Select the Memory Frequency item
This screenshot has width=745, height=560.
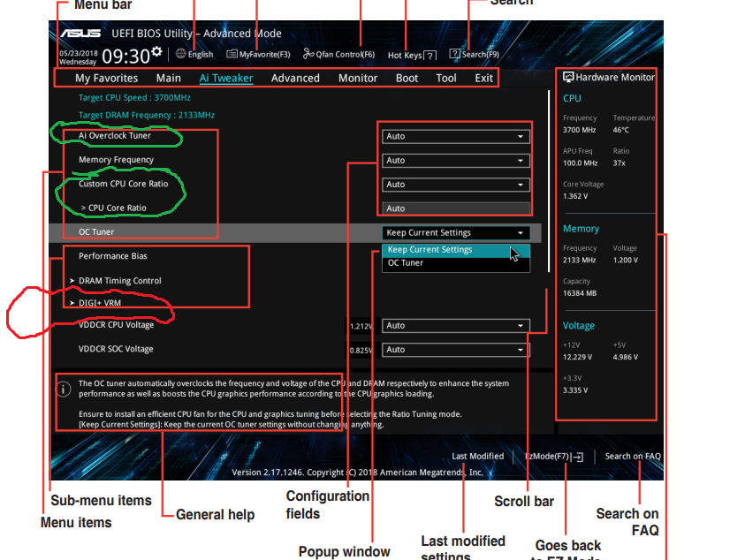point(116,160)
